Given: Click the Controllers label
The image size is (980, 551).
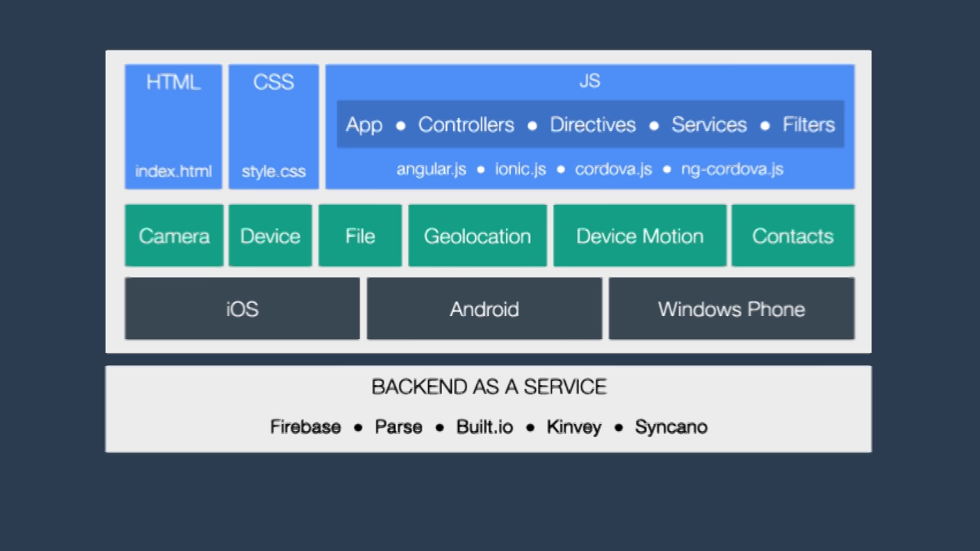Looking at the screenshot, I should [466, 124].
